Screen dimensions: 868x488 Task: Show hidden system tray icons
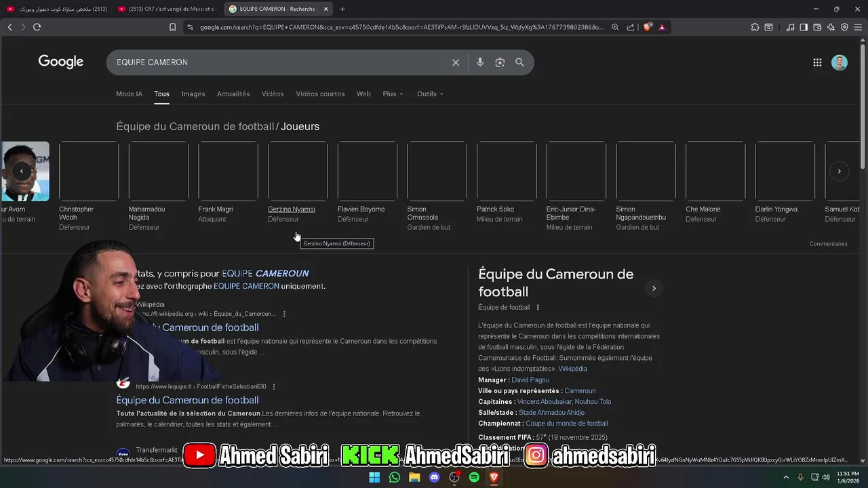click(x=787, y=477)
